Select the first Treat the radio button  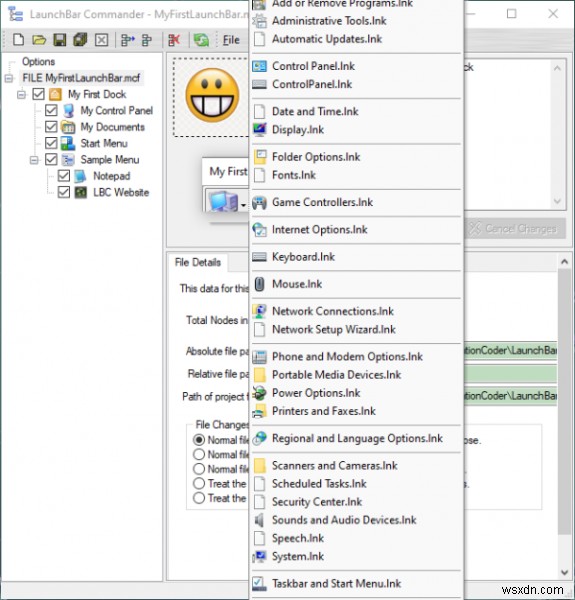coord(199,484)
